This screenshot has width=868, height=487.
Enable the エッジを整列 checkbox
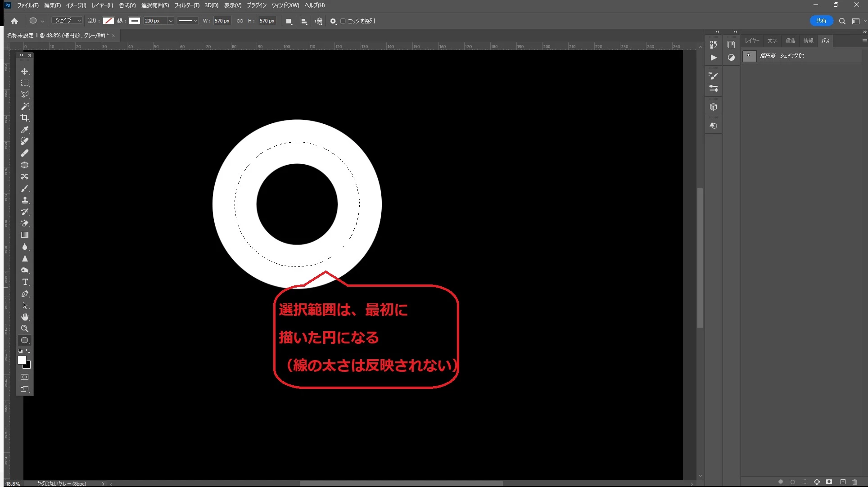click(x=343, y=21)
